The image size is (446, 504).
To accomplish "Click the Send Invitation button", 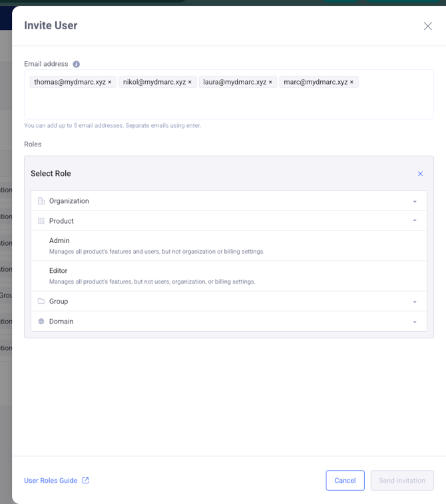I will [401, 480].
